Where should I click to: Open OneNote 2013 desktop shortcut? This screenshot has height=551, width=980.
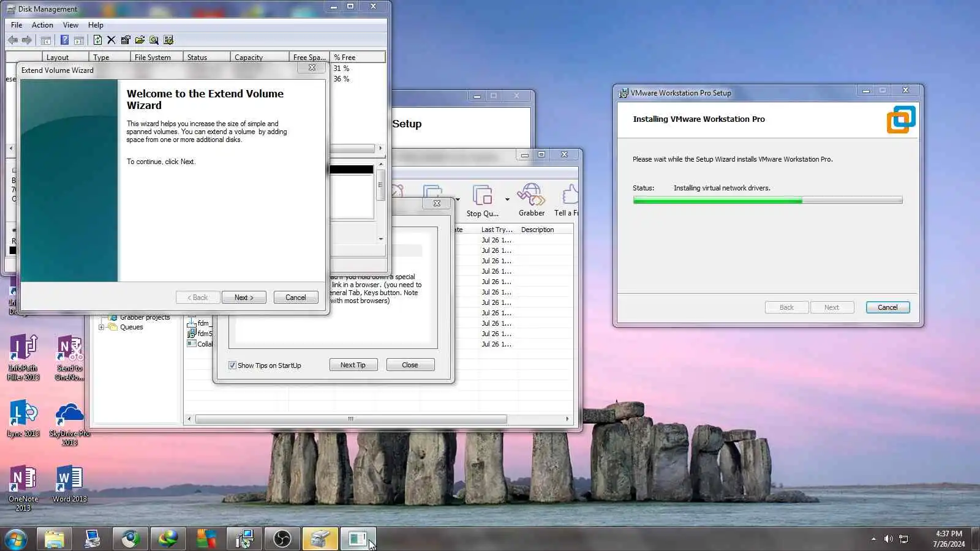[23, 488]
